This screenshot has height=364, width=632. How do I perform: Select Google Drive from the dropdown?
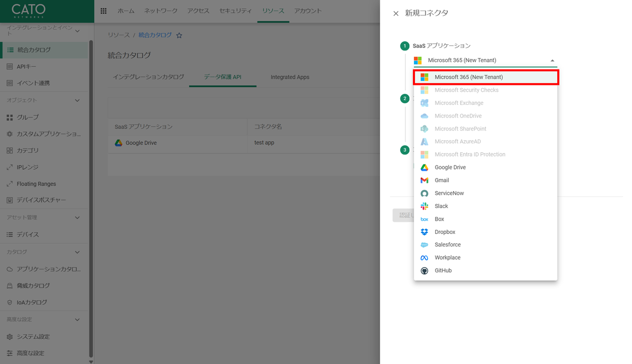486,168
